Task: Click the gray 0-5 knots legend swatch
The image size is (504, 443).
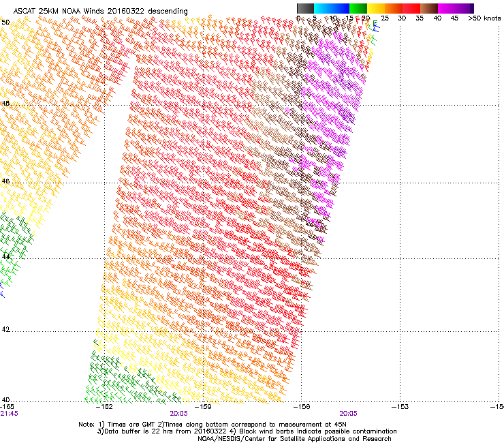Action: click(305, 8)
